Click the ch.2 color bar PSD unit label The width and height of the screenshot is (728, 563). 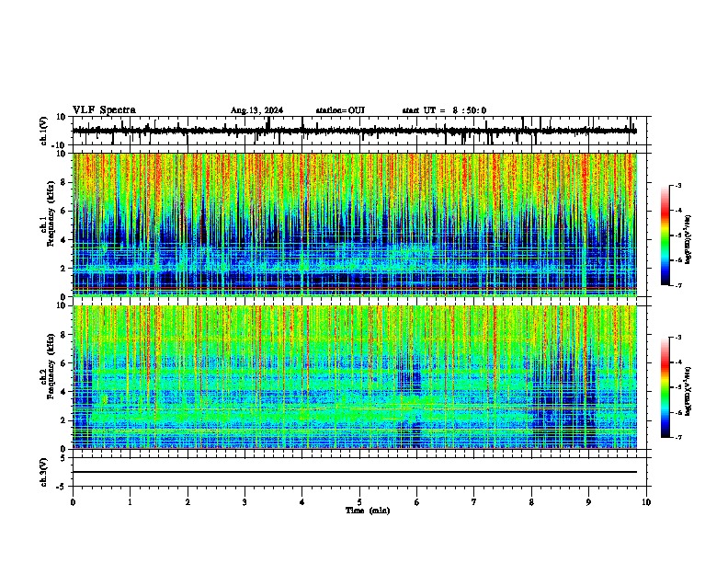click(688, 392)
